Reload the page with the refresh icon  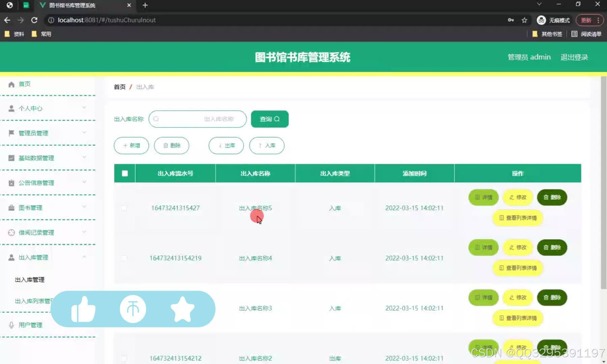34,20
